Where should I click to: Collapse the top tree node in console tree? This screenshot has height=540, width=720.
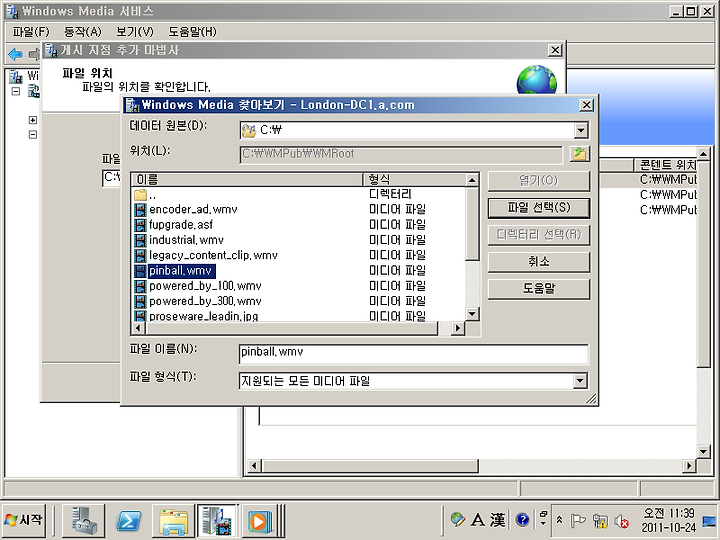click(16, 91)
